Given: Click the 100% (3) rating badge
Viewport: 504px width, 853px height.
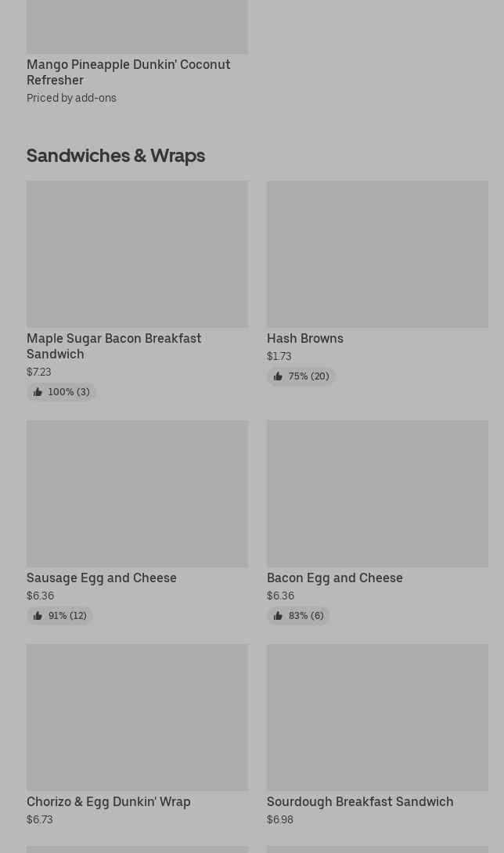Looking at the screenshot, I should (68, 392).
